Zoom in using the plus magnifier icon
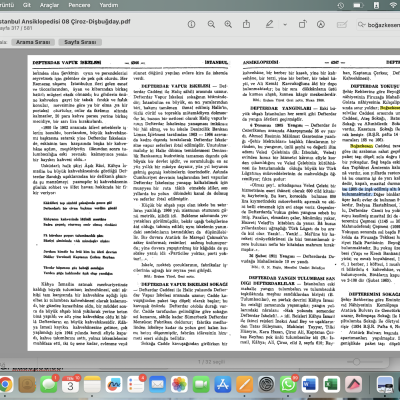Viewport: 400px width, 400px height. point(228,24)
